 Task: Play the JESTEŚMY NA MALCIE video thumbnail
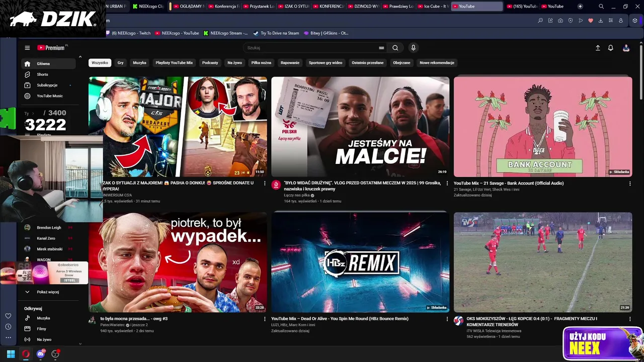(360, 127)
